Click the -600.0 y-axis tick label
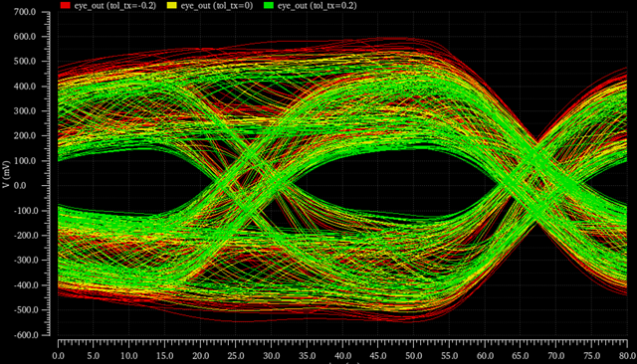The image size is (637, 364). (25, 335)
